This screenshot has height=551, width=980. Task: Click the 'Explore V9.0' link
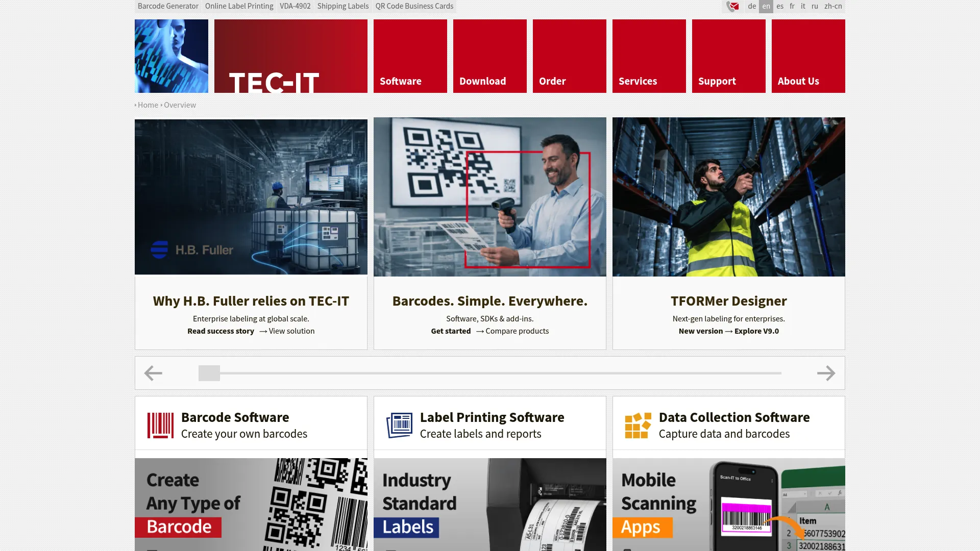click(x=756, y=331)
